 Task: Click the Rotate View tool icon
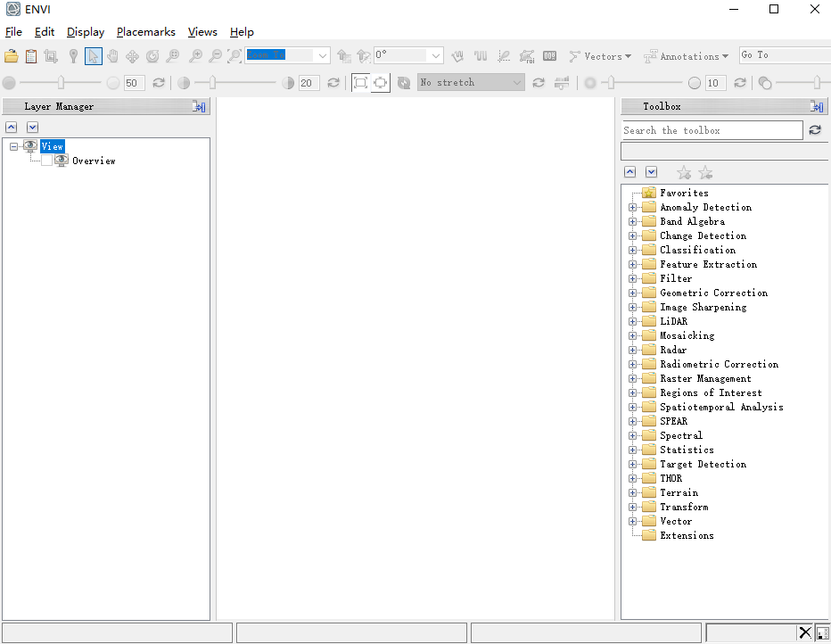[152, 56]
